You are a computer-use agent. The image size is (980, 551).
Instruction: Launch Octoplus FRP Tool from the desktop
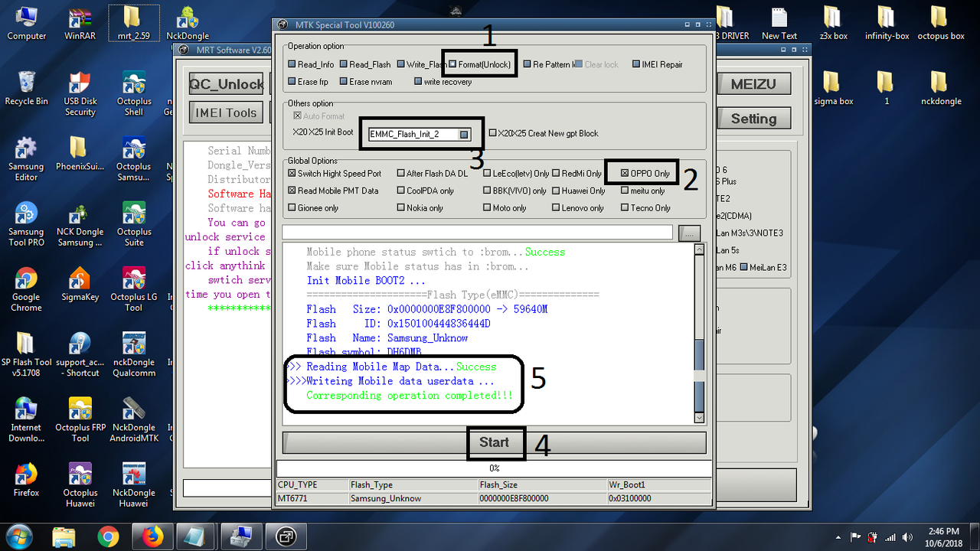80,419
